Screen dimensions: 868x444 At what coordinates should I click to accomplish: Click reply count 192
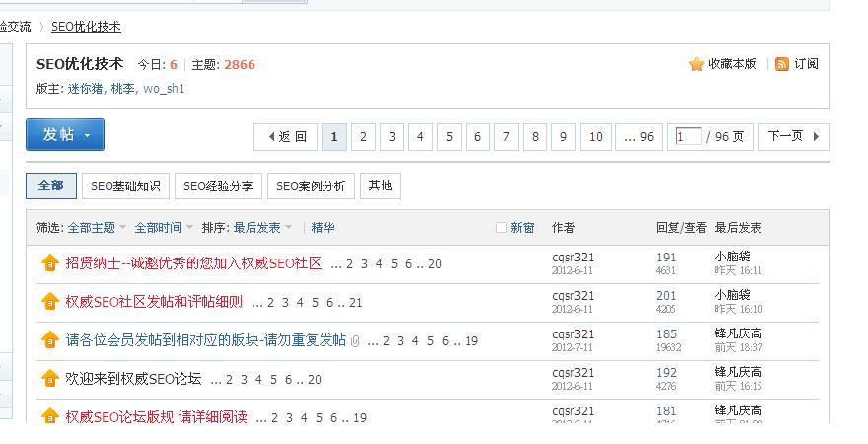(x=666, y=373)
